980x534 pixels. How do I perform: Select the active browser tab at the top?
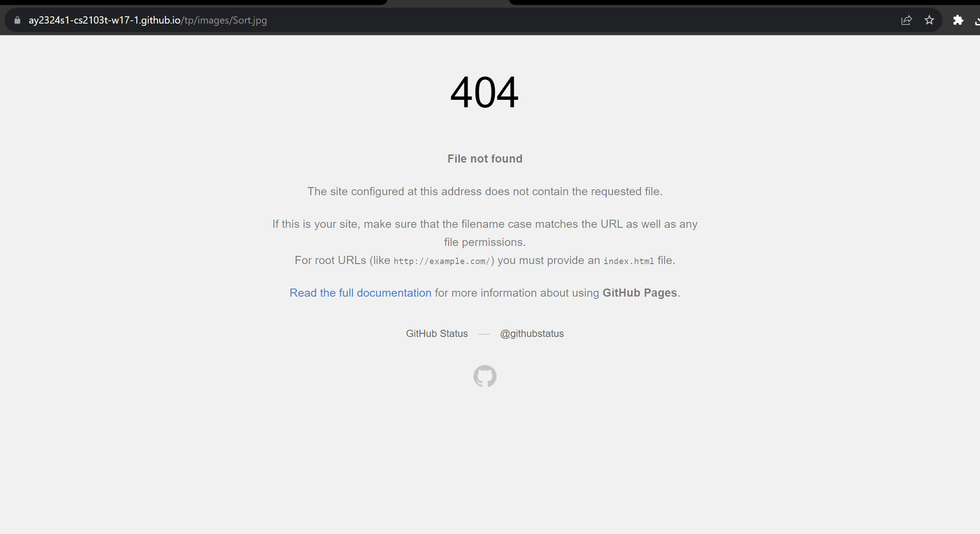(448, 2)
